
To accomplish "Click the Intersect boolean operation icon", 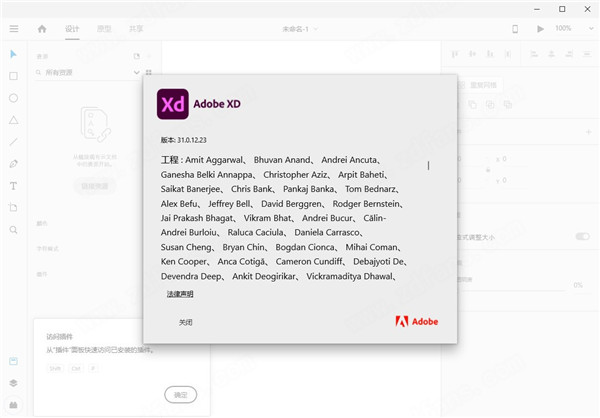I will coord(490,104).
